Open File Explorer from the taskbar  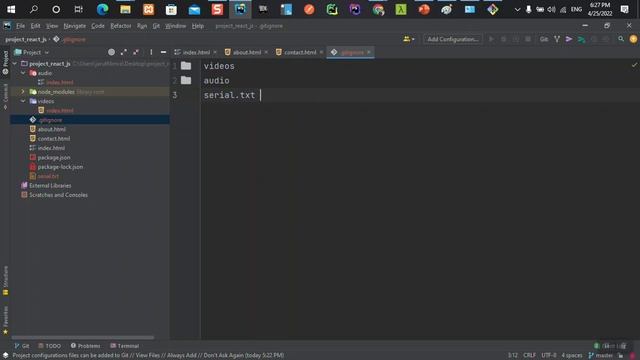[125, 9]
